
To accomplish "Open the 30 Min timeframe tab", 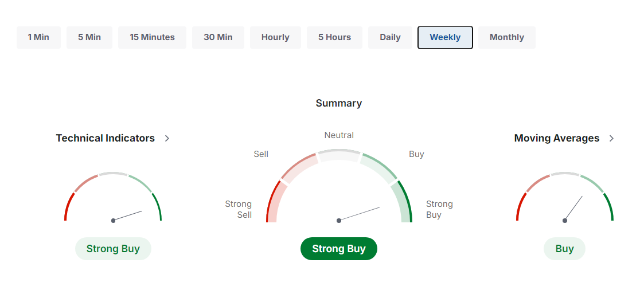I will pos(218,37).
